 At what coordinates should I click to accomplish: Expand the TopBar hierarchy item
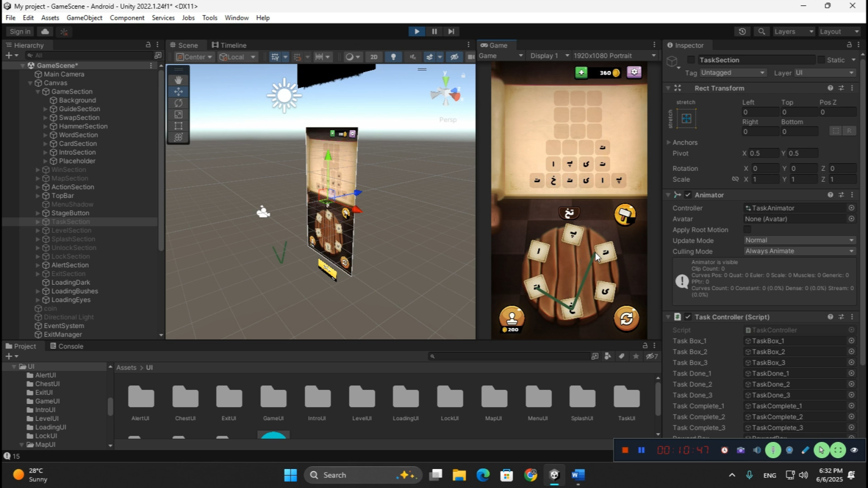point(38,196)
